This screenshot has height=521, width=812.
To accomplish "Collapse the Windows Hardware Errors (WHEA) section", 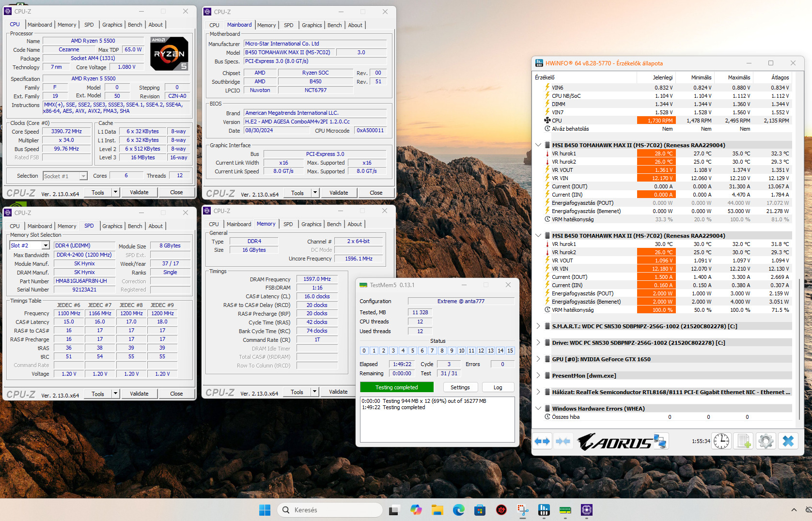I will pyautogui.click(x=538, y=409).
